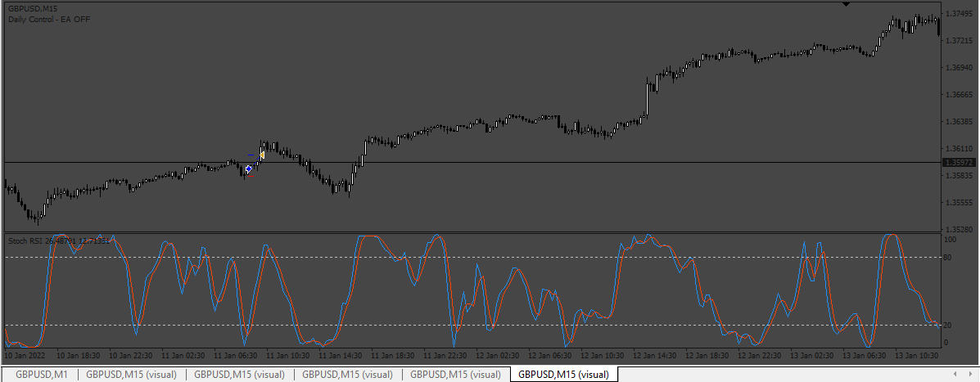Select the yellow trade close marker
The image size is (980, 382).
262,154
